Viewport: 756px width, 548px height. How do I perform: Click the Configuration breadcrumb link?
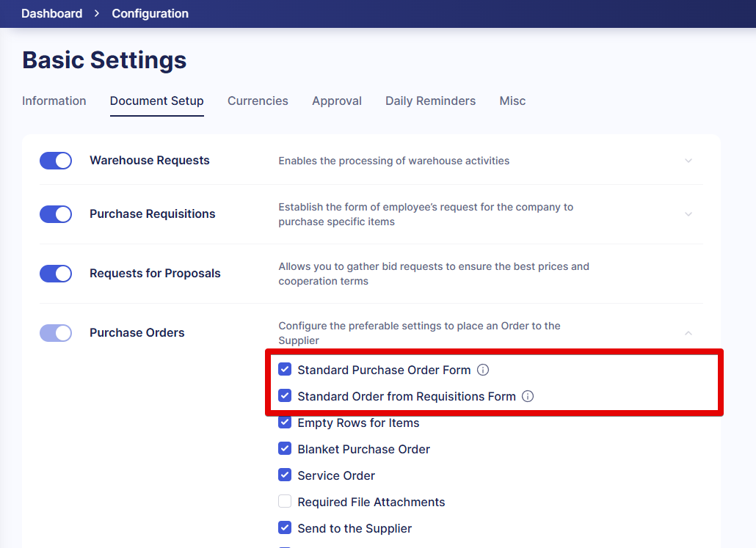pos(150,13)
